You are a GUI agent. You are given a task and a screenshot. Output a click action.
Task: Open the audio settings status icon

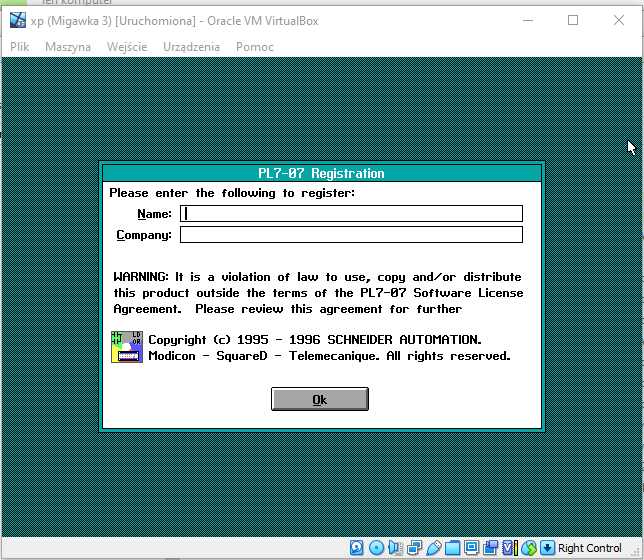[395, 547]
